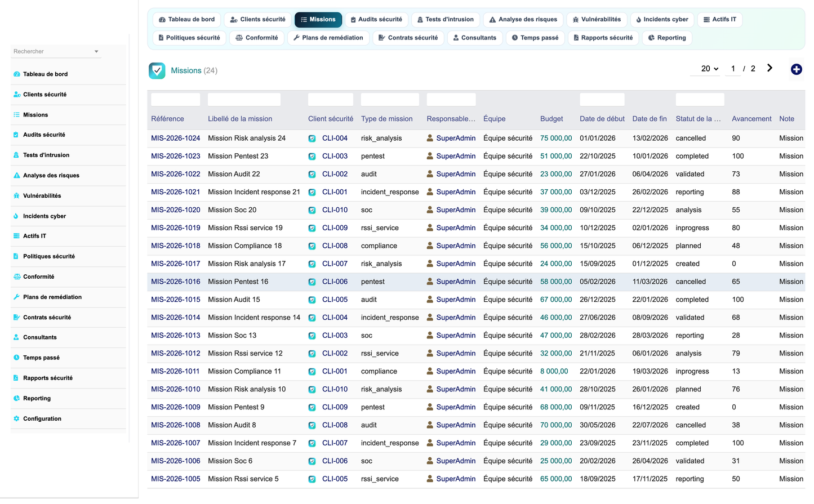
Task: Click Audits sécurité sidebar icon
Action: pyautogui.click(x=16, y=135)
